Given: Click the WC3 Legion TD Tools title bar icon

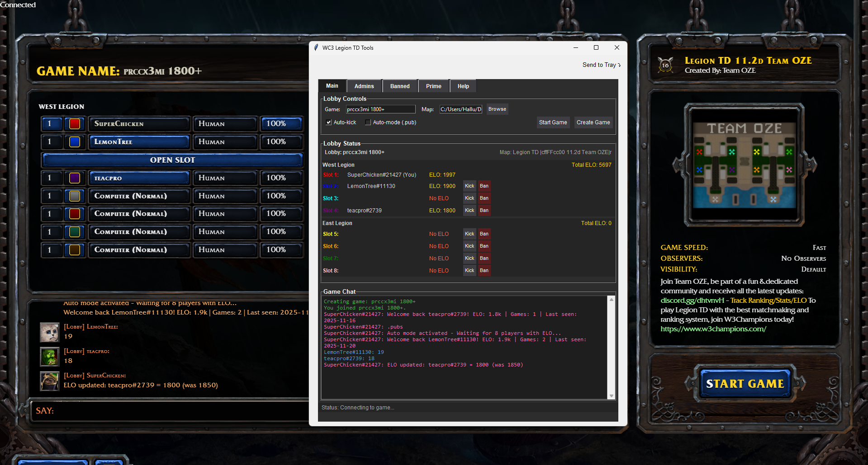Looking at the screenshot, I should pos(317,47).
